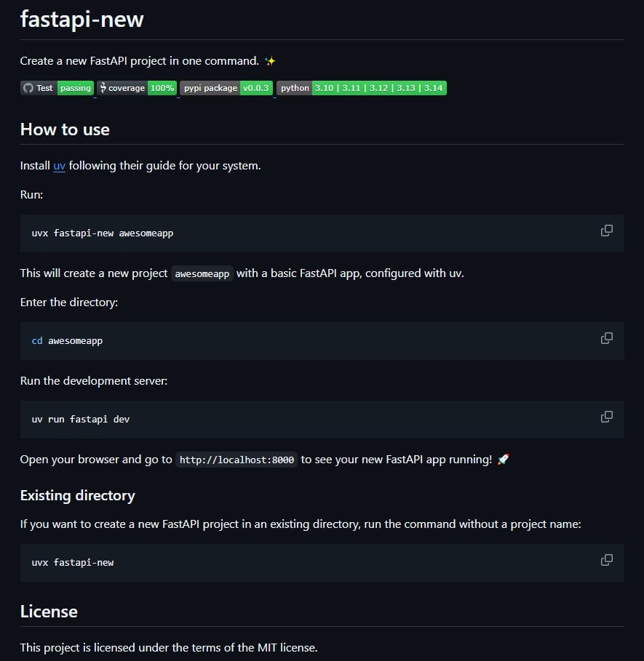The width and height of the screenshot is (644, 661).
Task: Copy the cd awesomeapp command
Action: (606, 338)
